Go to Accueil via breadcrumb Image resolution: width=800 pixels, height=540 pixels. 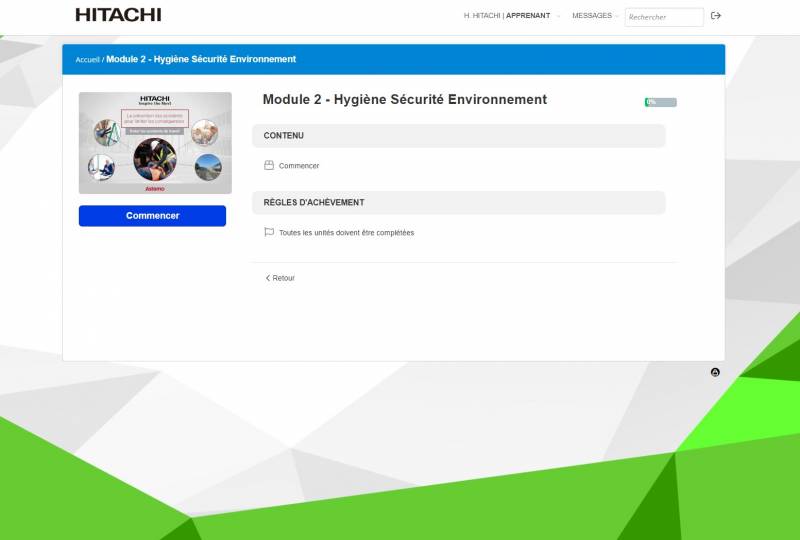tap(87, 60)
